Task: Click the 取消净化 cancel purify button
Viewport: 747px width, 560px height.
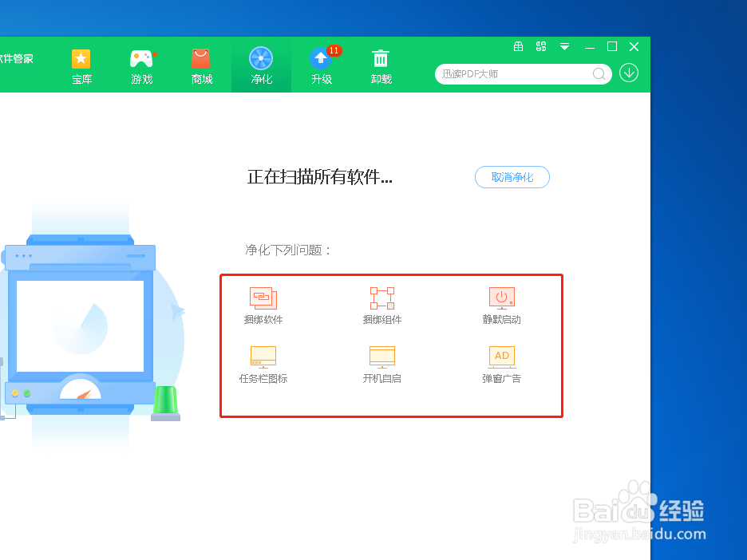Action: [512, 177]
